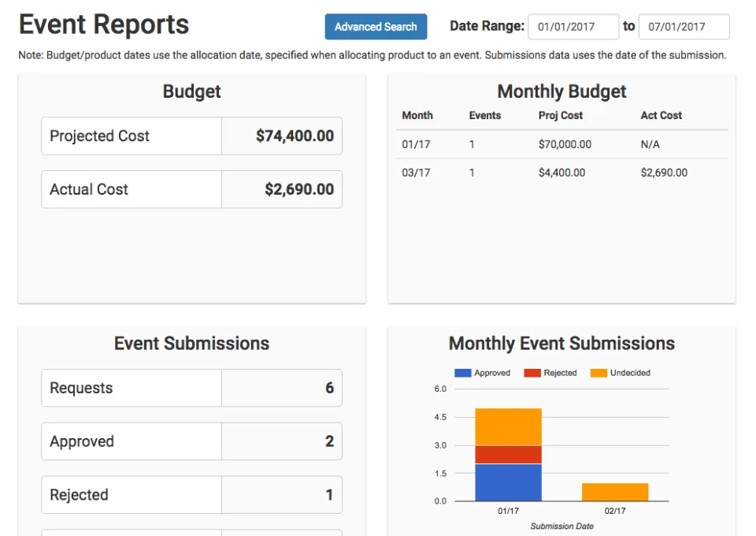Click the Requests count 6

[x=329, y=388]
